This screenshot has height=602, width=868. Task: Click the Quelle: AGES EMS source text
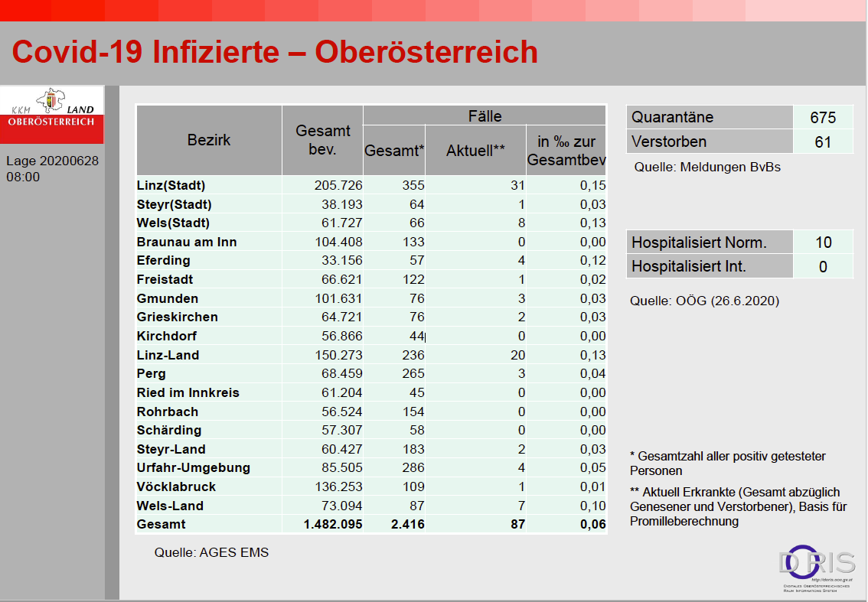tap(211, 552)
